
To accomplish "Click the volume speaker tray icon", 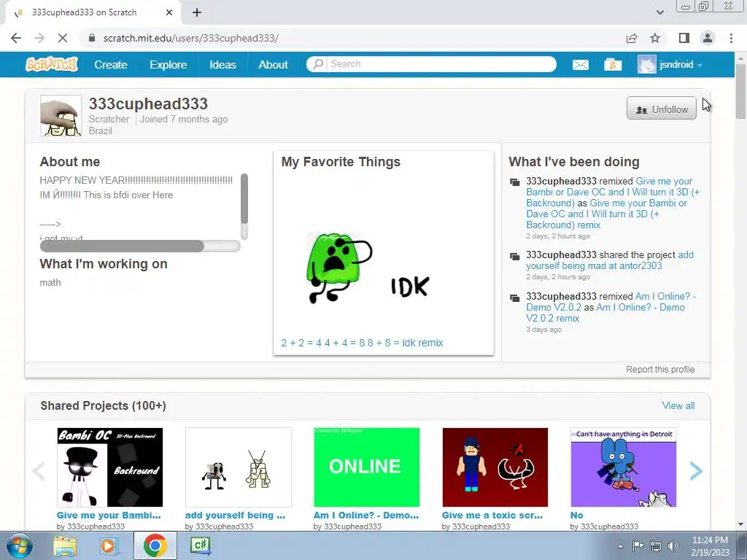I will pos(673,546).
